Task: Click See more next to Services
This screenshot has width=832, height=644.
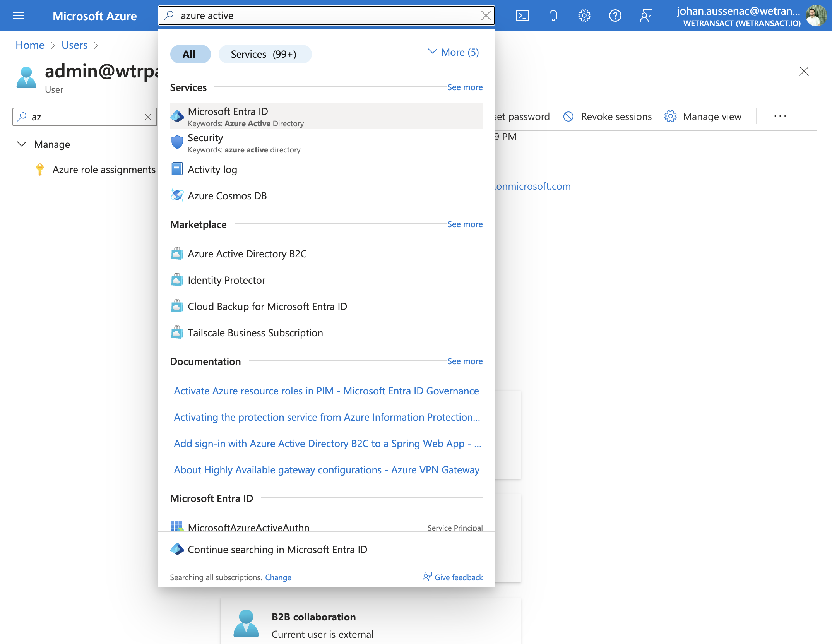Action: coord(465,87)
